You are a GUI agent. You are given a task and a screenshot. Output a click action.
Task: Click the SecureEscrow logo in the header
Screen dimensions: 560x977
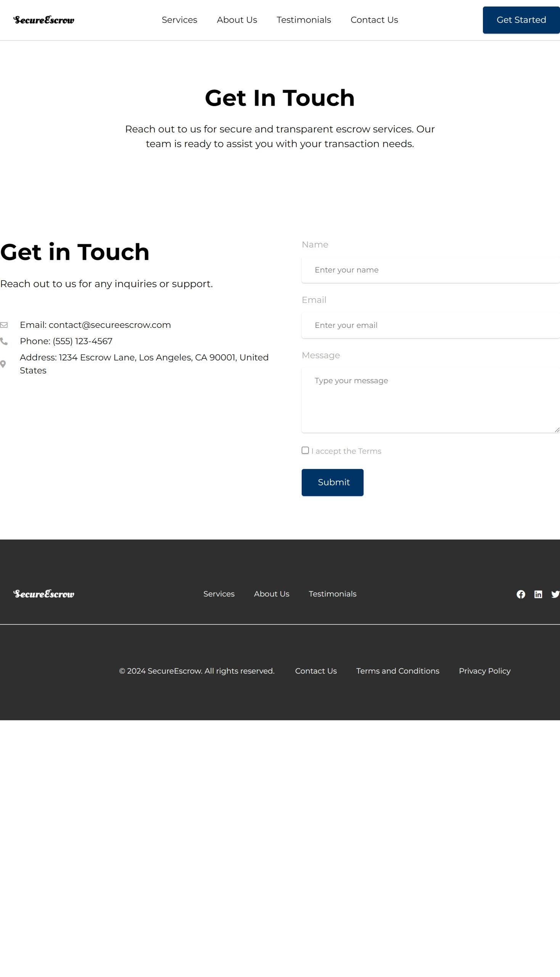(x=44, y=20)
